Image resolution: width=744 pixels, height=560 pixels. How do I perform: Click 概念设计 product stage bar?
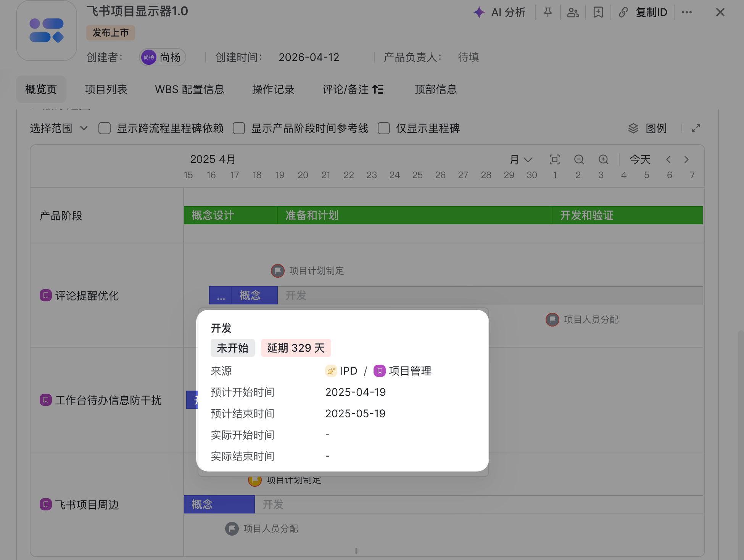point(230,215)
